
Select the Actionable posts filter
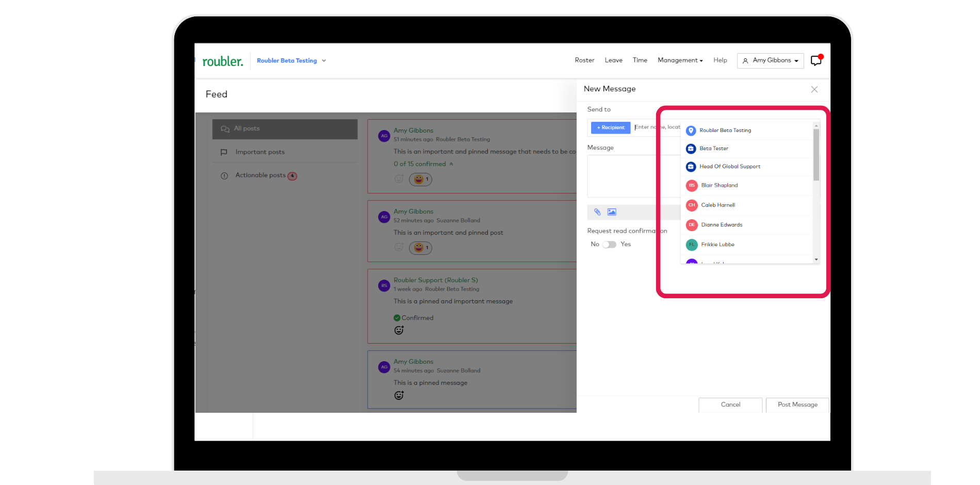pyautogui.click(x=285, y=175)
